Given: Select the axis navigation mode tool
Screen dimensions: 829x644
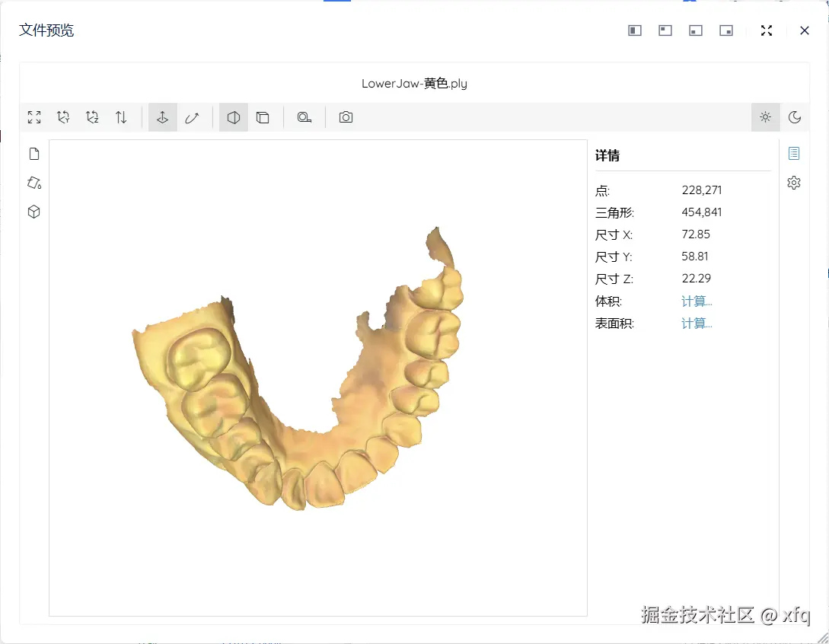Looking at the screenshot, I should [x=162, y=117].
